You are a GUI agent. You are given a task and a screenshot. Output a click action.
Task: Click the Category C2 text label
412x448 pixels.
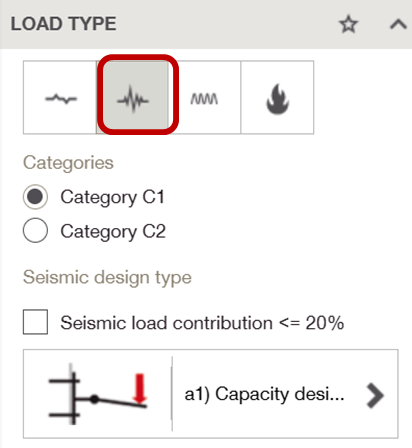[x=113, y=231]
